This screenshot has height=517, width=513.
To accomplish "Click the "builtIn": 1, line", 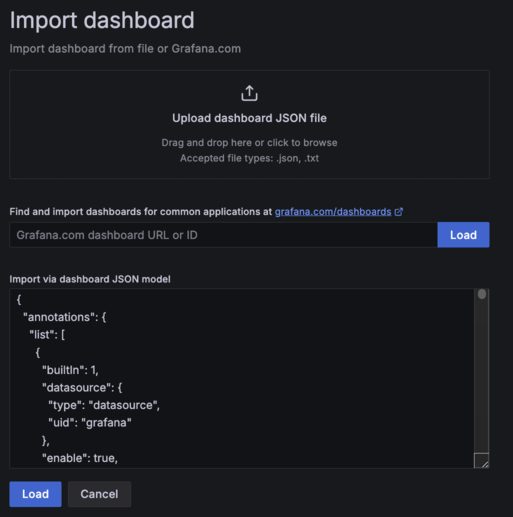I will click(70, 370).
